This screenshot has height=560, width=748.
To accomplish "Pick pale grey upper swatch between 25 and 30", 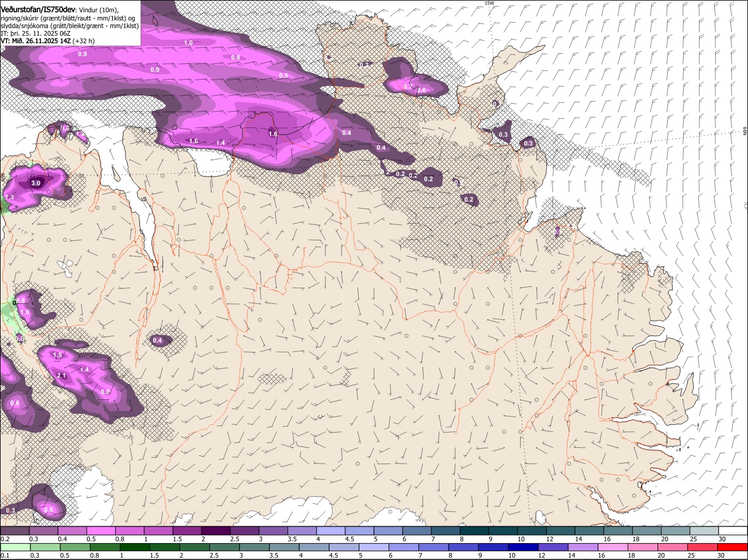I will click(x=704, y=531).
